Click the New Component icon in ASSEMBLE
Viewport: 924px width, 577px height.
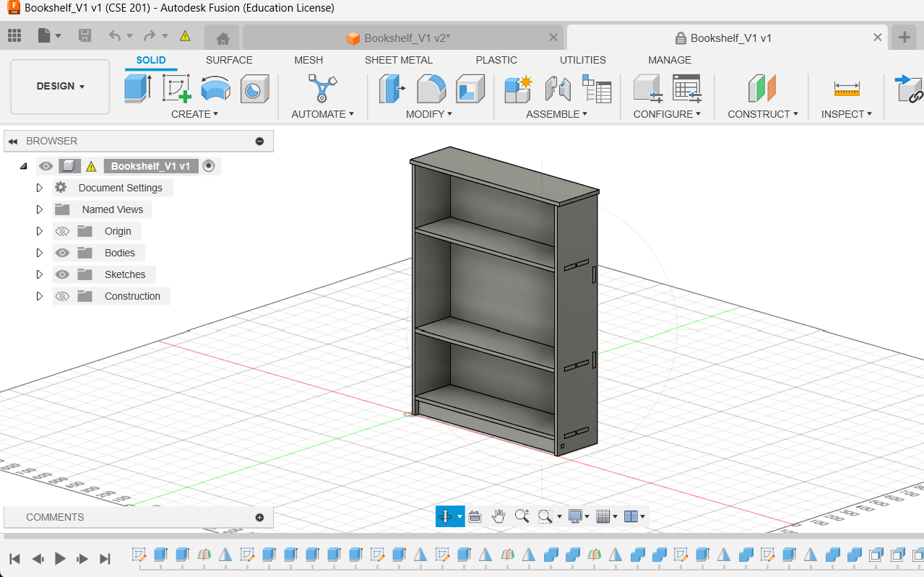coord(518,89)
